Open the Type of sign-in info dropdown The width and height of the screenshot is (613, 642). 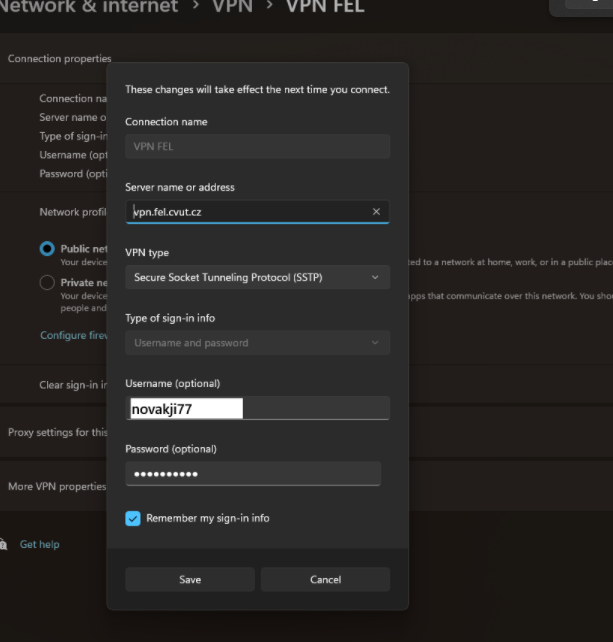click(x=258, y=343)
